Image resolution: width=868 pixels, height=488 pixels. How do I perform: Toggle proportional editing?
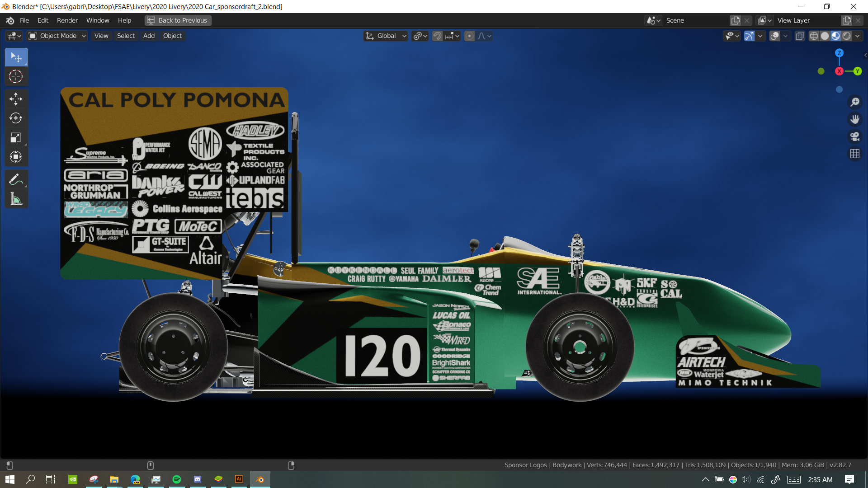[x=470, y=36]
